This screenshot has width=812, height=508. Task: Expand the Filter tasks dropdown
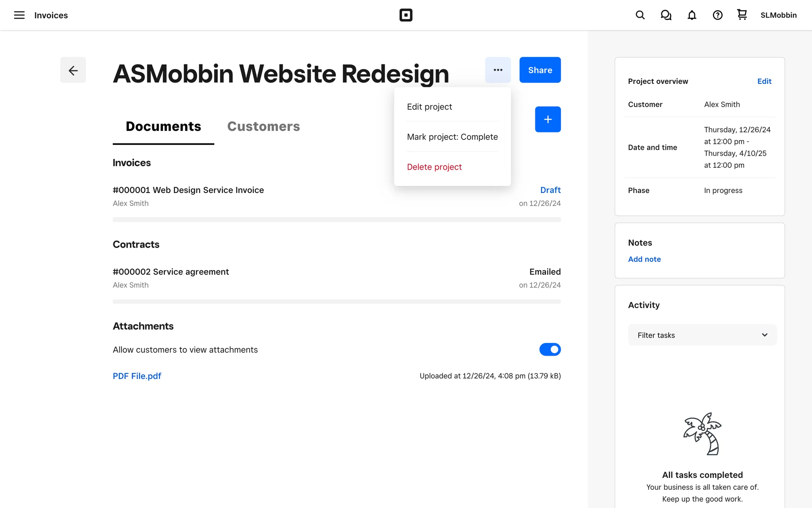pos(702,335)
